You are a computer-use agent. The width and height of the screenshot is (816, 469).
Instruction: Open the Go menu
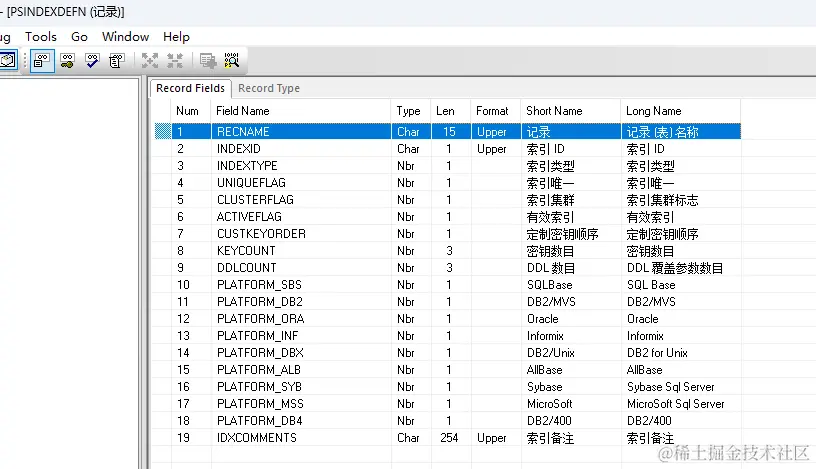[x=79, y=37]
